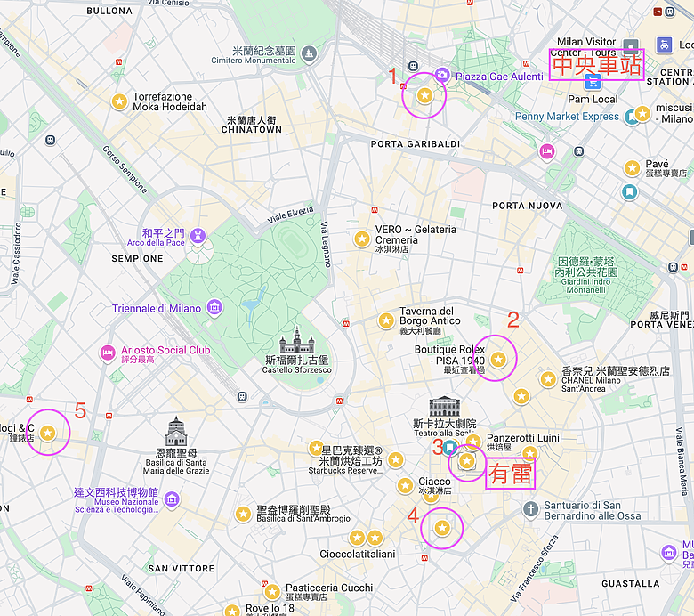
Task: Select the Teatro alla Scala building icon
Action: point(444,407)
